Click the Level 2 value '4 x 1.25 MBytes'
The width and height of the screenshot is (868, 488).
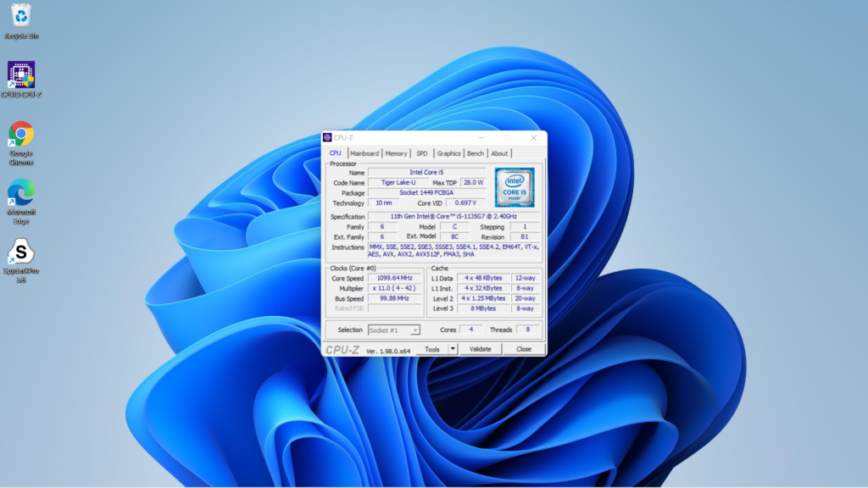[x=483, y=298]
